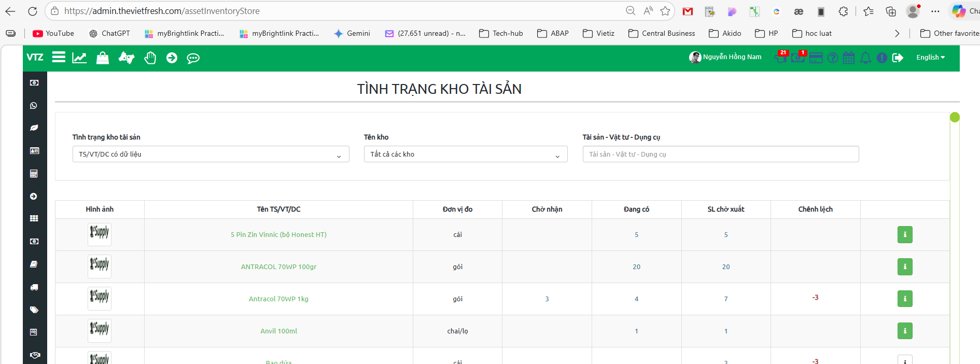Viewport: 980px width, 364px height.
Task: Click the Tài sản - Vật tư search field
Action: [x=720, y=154]
